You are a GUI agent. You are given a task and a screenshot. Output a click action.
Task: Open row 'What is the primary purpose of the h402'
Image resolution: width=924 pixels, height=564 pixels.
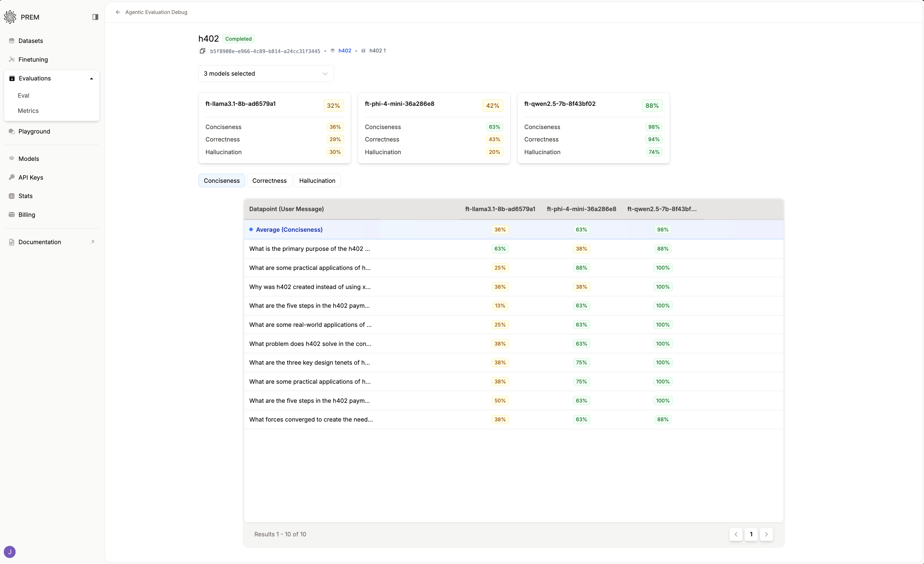(x=514, y=249)
